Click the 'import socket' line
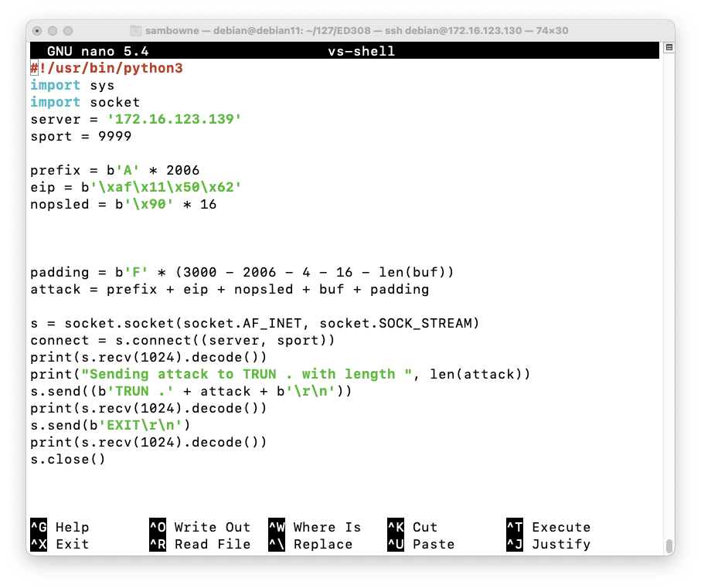The height and width of the screenshot is (588, 701). 85,102
